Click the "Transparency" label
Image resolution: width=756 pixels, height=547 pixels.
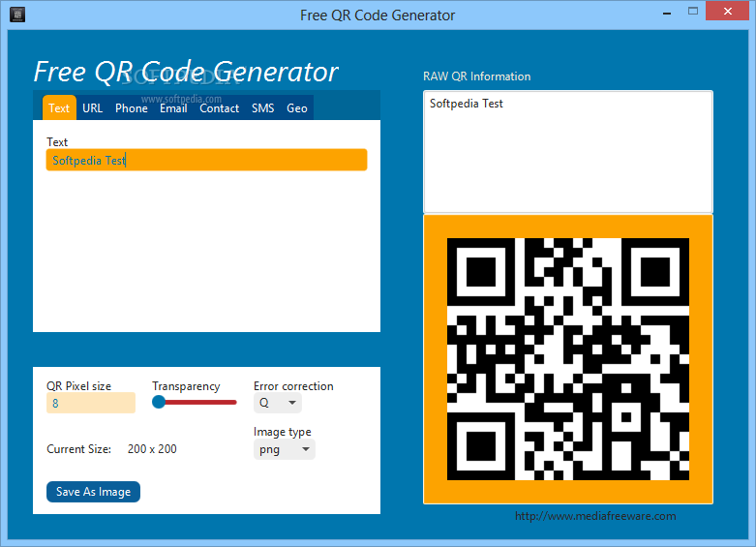click(x=186, y=386)
